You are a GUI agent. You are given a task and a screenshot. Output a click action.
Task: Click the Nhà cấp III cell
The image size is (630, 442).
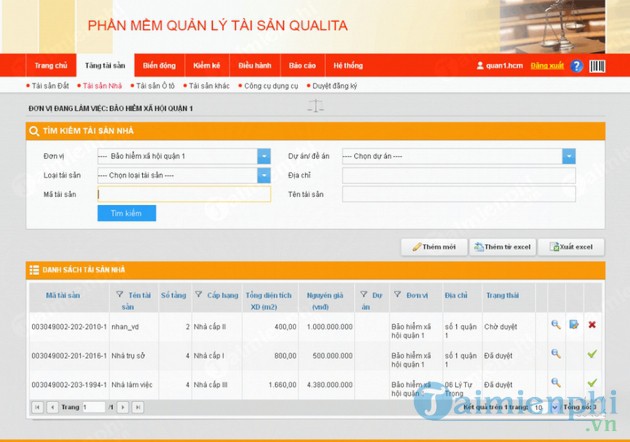[211, 385]
